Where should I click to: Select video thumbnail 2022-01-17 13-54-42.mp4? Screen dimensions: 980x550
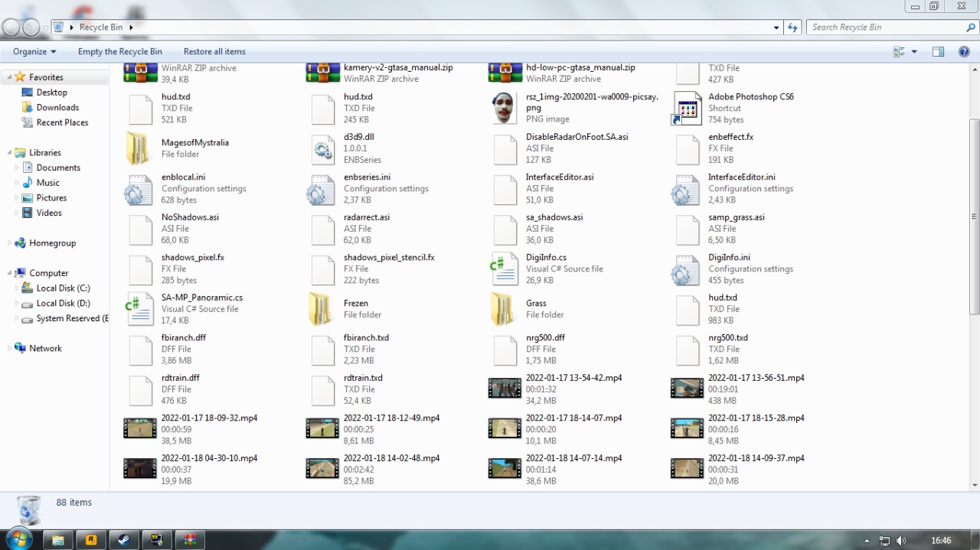tap(505, 389)
